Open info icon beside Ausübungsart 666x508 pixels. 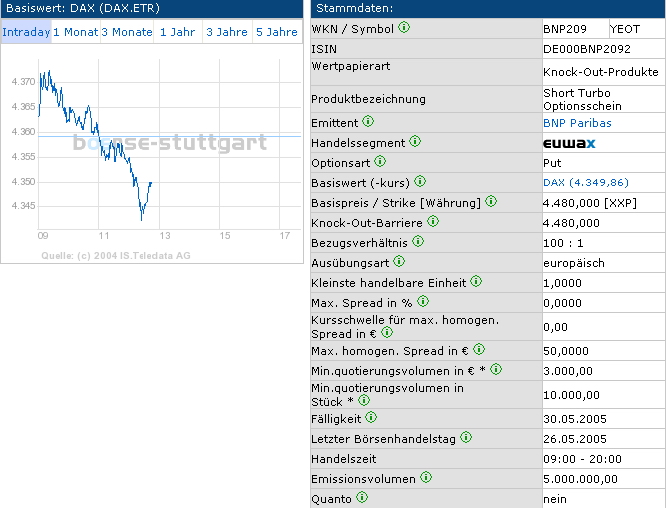click(x=399, y=262)
